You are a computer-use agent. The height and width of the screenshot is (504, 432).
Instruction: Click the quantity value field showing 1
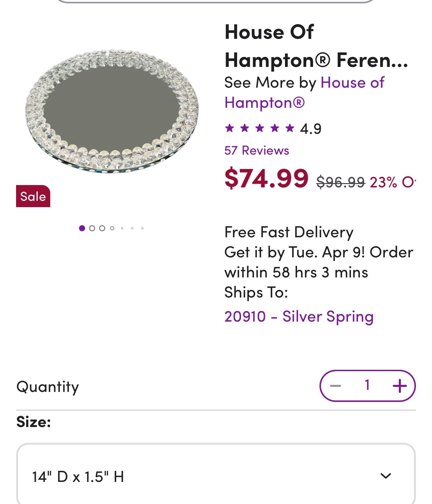click(367, 385)
